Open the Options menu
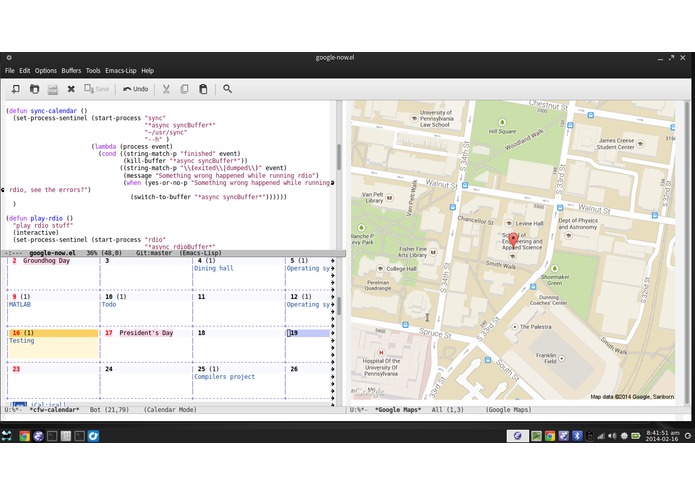Image resolution: width=695 pixels, height=494 pixels. click(46, 70)
